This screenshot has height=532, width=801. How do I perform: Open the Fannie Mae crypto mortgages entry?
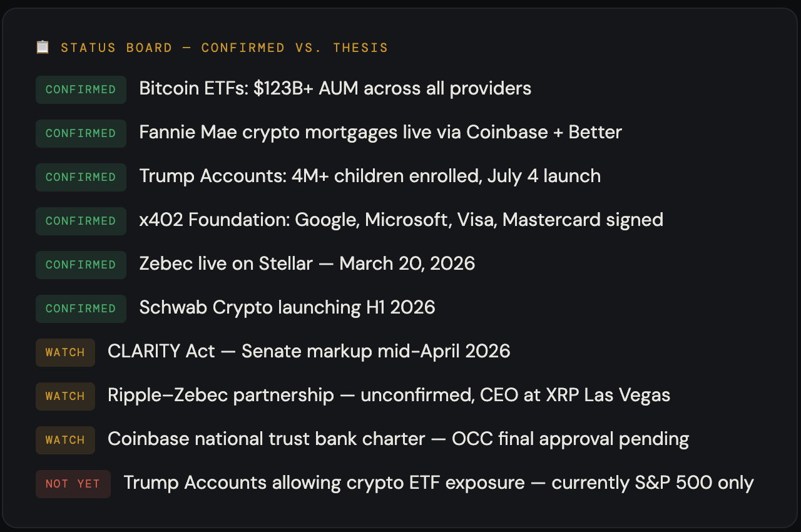pos(380,133)
